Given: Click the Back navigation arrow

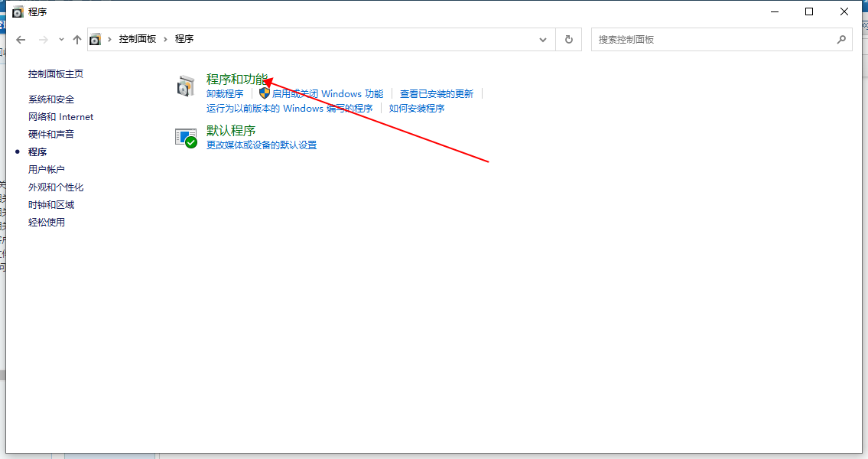Looking at the screenshot, I should click(x=21, y=39).
